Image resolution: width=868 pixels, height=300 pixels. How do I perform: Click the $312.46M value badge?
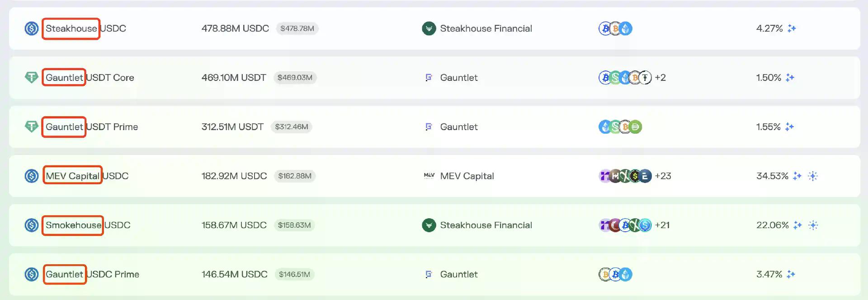click(292, 127)
